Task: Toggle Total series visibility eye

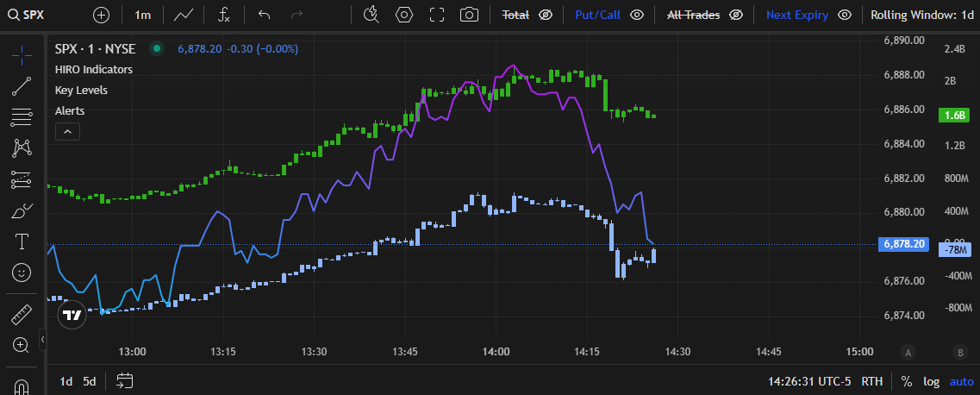Action: (x=545, y=15)
